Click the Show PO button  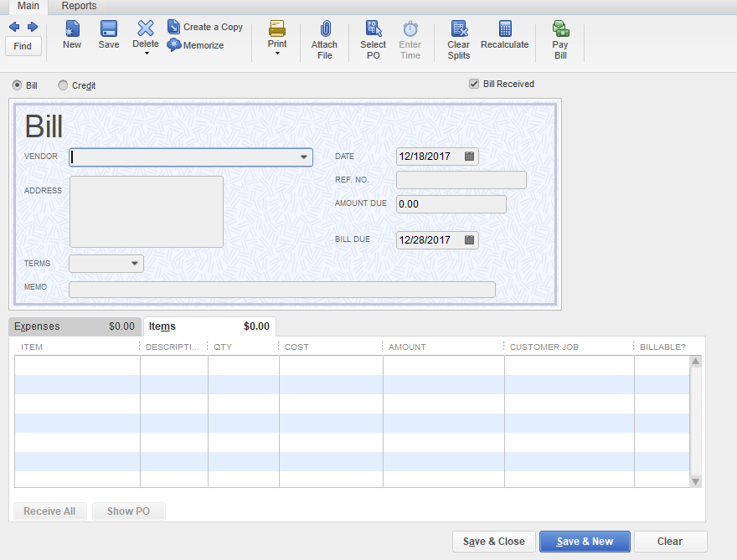(129, 511)
